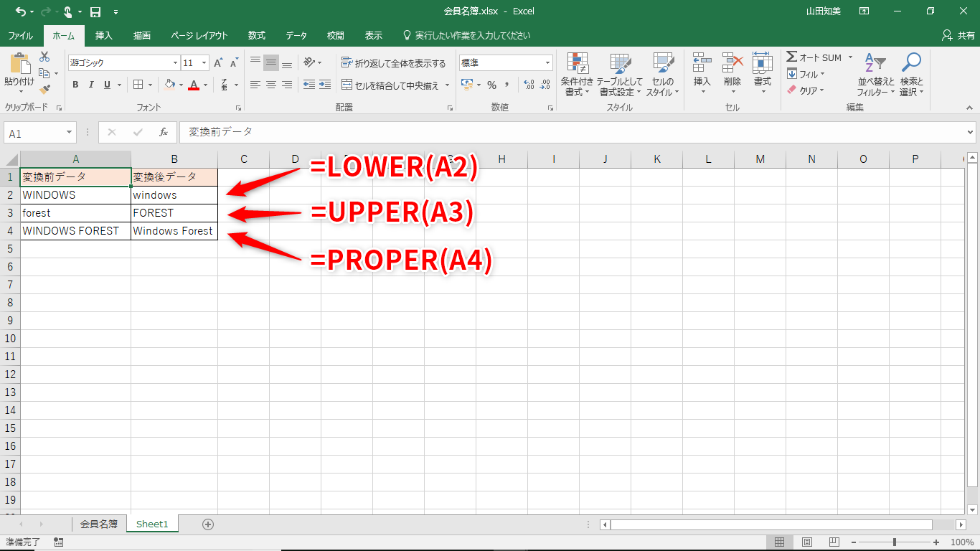Open Sort & Filter (並べ替えとフィルター)

[876, 75]
